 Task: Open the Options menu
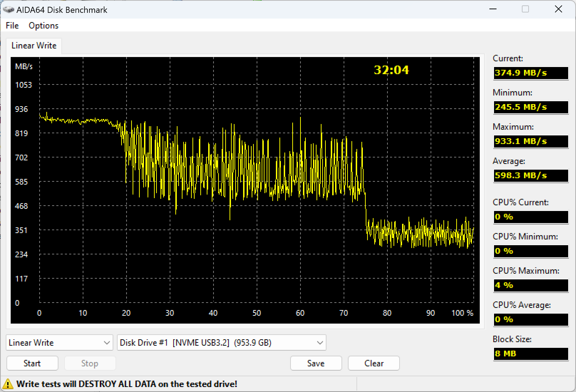pyautogui.click(x=43, y=26)
